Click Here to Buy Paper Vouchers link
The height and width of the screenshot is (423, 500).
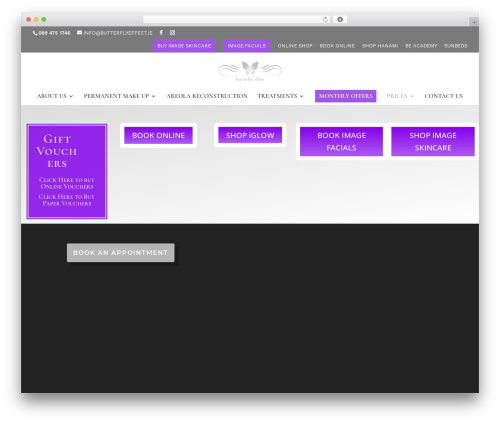pyautogui.click(x=67, y=200)
